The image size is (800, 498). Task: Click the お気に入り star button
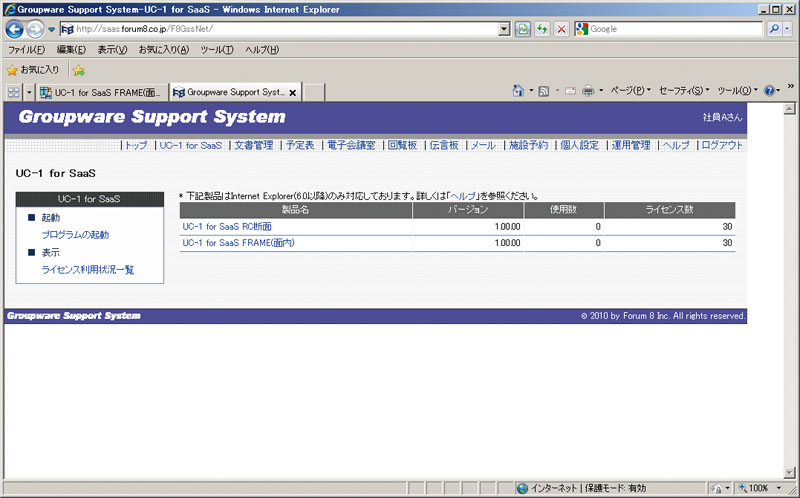[33, 70]
